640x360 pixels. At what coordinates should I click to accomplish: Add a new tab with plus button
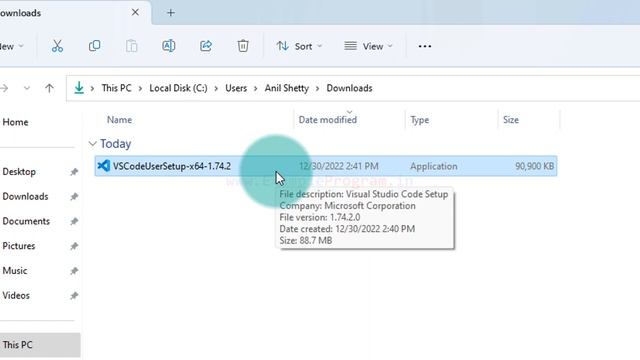tap(171, 13)
